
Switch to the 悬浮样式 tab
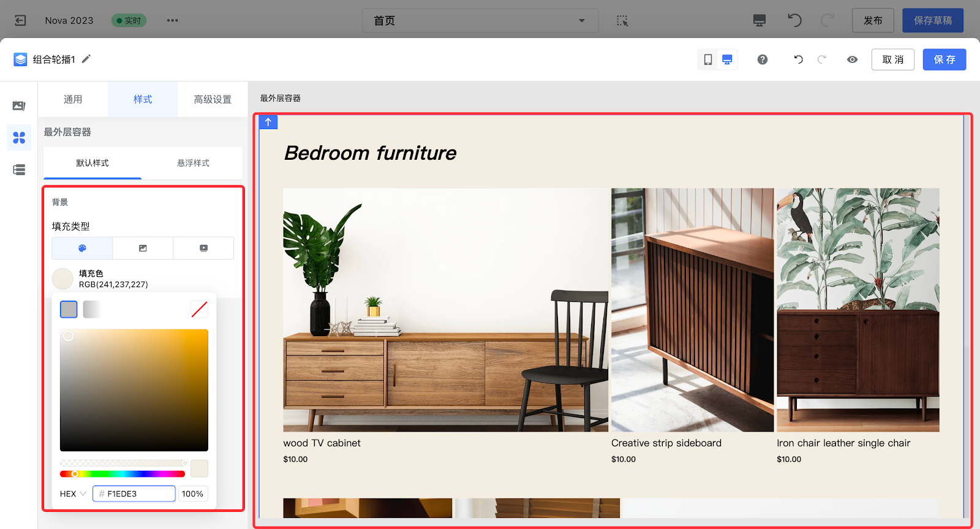(193, 163)
